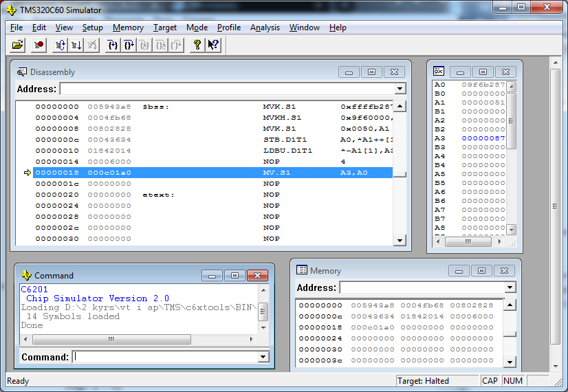Viewport: 568px width, 392px height.
Task: Open the Analysis menu
Action: (265, 28)
